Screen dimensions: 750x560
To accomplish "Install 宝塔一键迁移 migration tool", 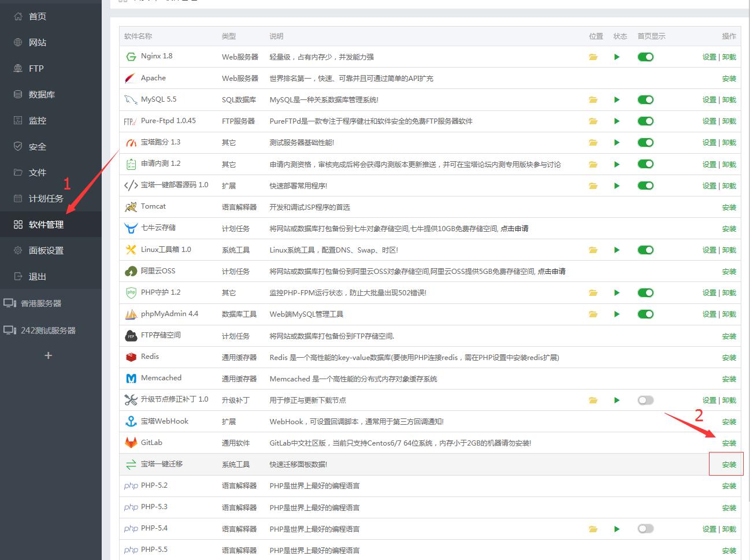I will tap(729, 463).
